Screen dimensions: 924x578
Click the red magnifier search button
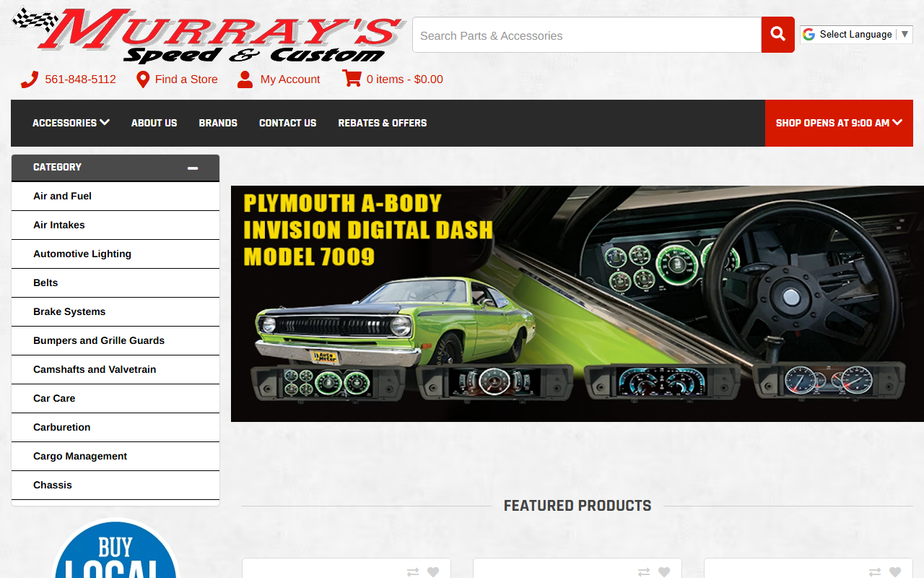click(x=777, y=35)
